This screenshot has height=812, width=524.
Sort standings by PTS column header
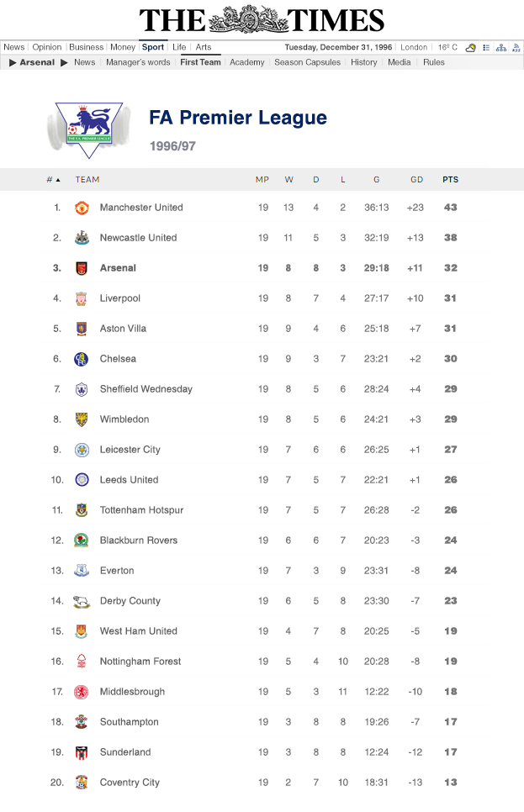(x=450, y=180)
